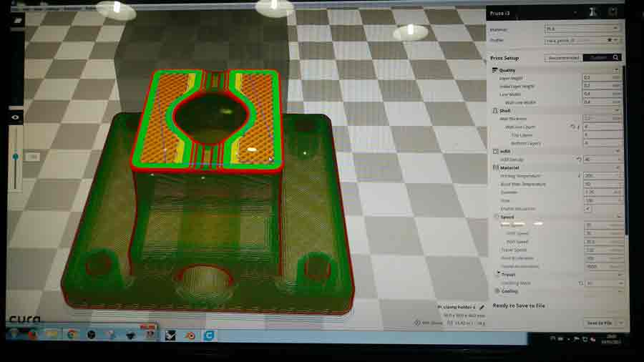The height and width of the screenshot is (362, 644).
Task: Click the pencil icon to rename the job
Action: [482, 307]
